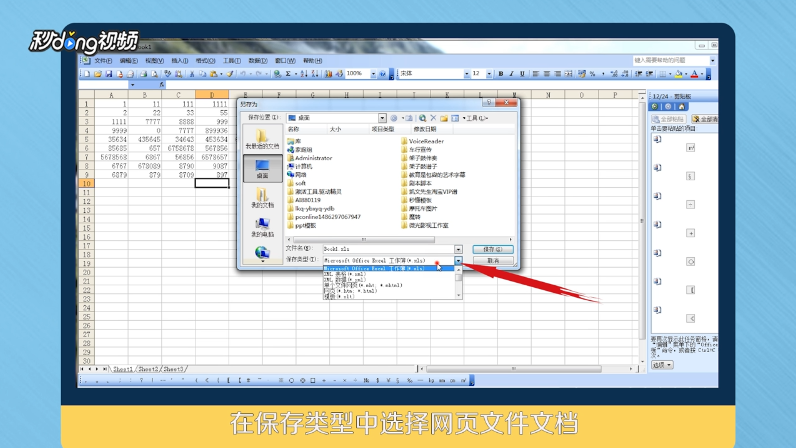The height and width of the screenshot is (448, 796).
Task: Click the file name input field Book1.xls
Action: tap(388, 249)
